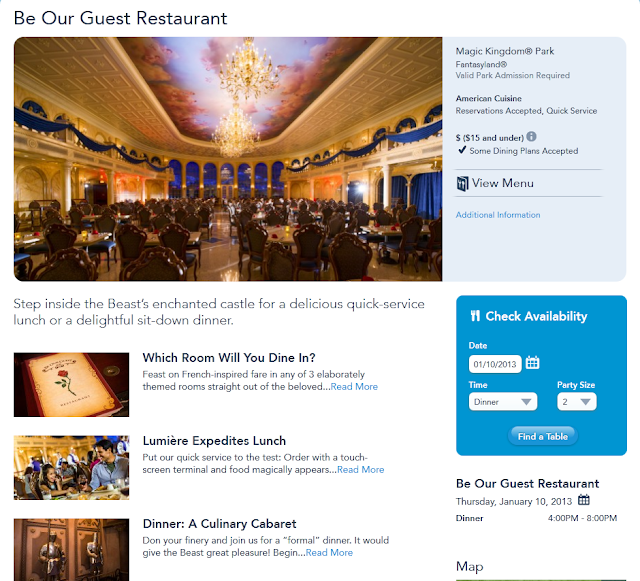Image resolution: width=640 pixels, height=581 pixels.
Task: Click the dining plans checkmark icon
Action: pos(462,150)
